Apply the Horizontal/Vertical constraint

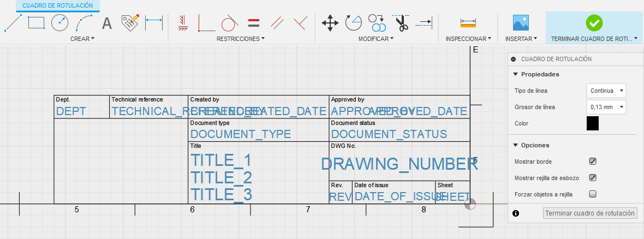click(183, 22)
